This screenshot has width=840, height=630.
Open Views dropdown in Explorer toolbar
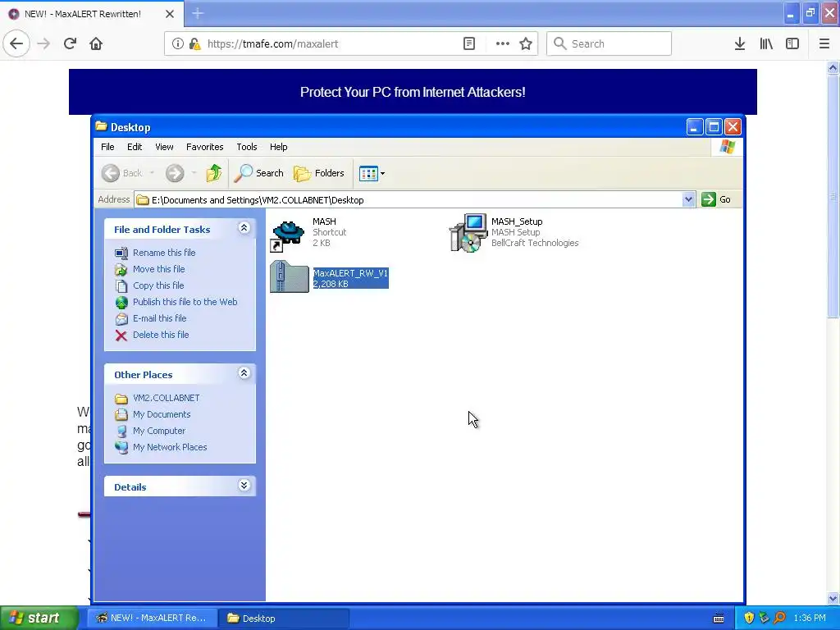[372, 173]
